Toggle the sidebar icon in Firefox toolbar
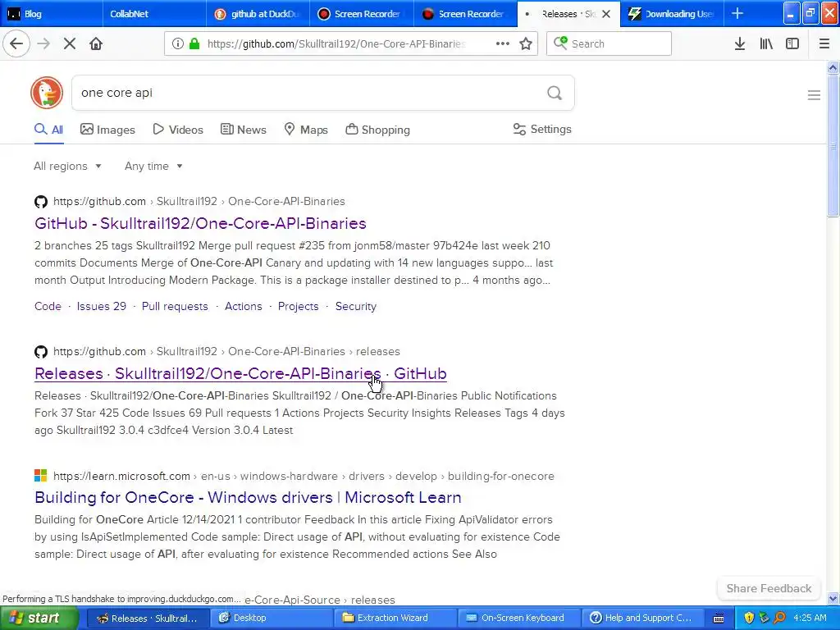 pos(792,44)
